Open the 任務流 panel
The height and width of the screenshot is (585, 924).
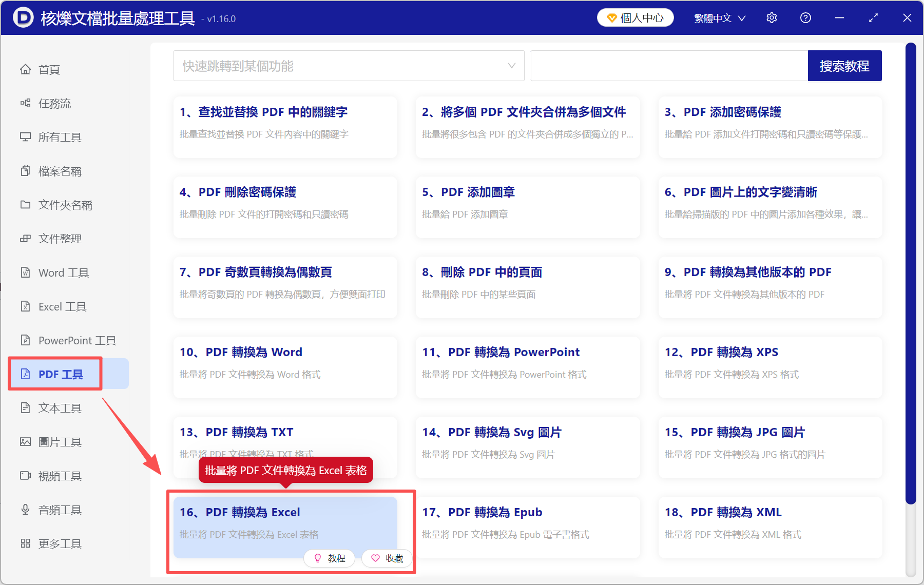53,103
